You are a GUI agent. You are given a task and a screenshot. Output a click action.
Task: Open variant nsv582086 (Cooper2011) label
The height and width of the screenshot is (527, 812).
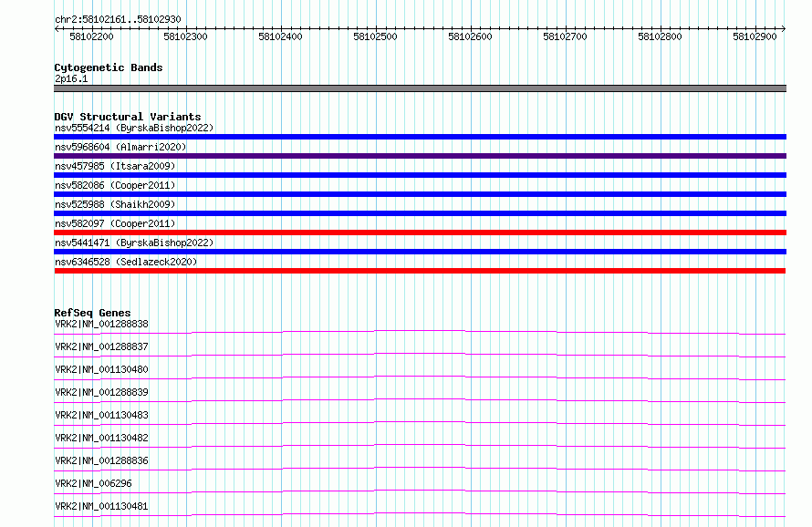tap(115, 185)
